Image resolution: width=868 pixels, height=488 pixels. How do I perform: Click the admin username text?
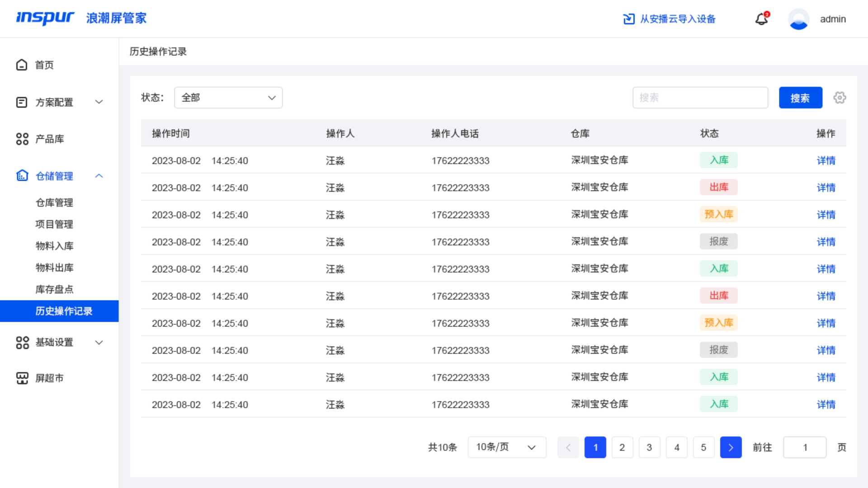pos(833,19)
